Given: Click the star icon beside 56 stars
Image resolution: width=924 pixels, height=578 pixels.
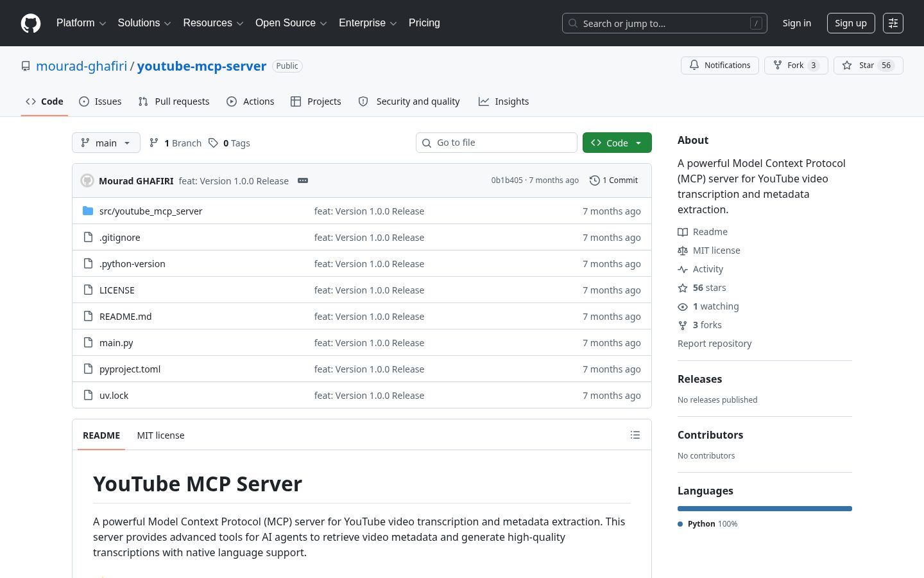Looking at the screenshot, I should point(683,288).
